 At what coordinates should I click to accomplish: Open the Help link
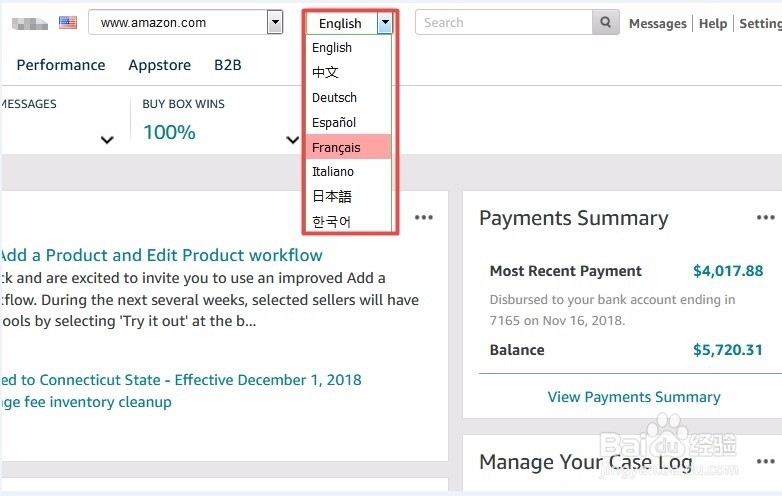713,23
